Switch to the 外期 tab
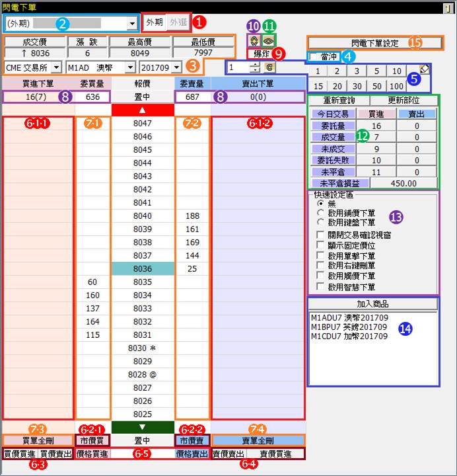This screenshot has height=476, width=457. click(x=155, y=22)
